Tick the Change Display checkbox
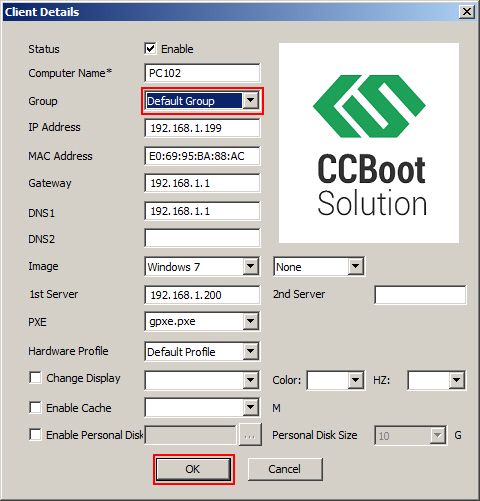The image size is (480, 501). click(35, 378)
